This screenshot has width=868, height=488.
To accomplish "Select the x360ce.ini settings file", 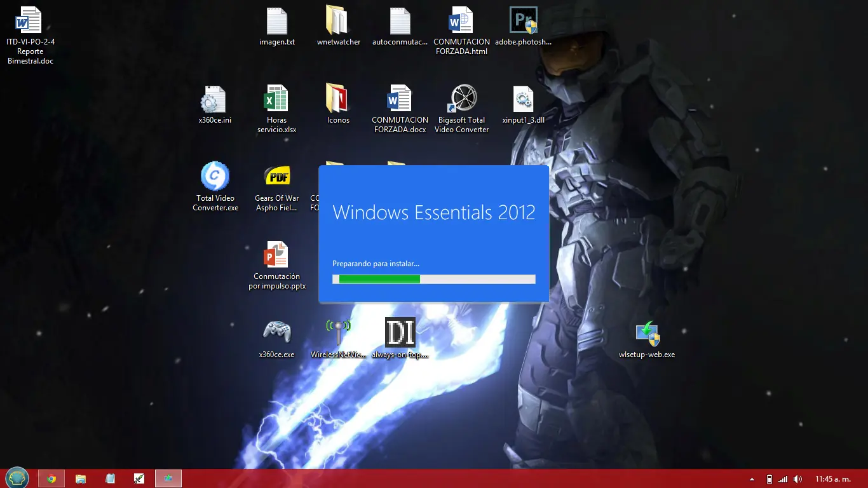I will (214, 105).
